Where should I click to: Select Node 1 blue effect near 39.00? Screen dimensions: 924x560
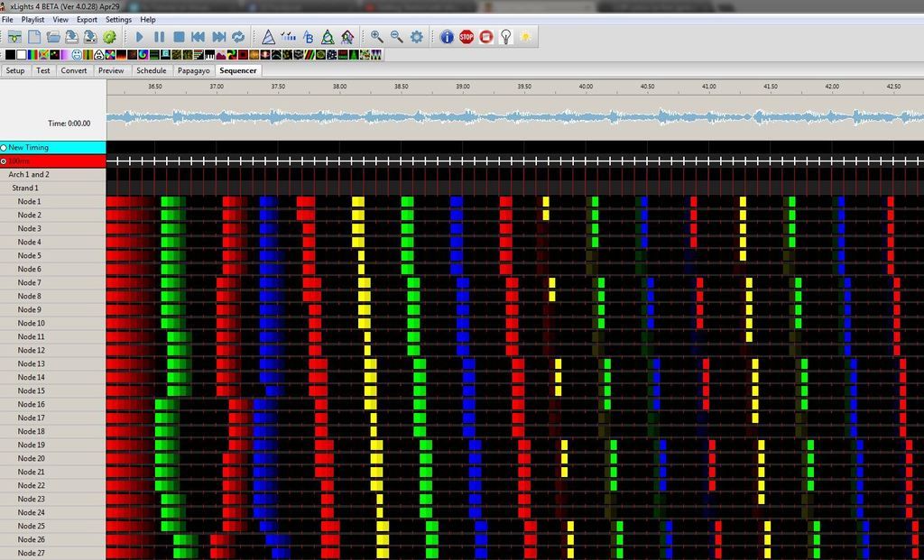click(457, 201)
